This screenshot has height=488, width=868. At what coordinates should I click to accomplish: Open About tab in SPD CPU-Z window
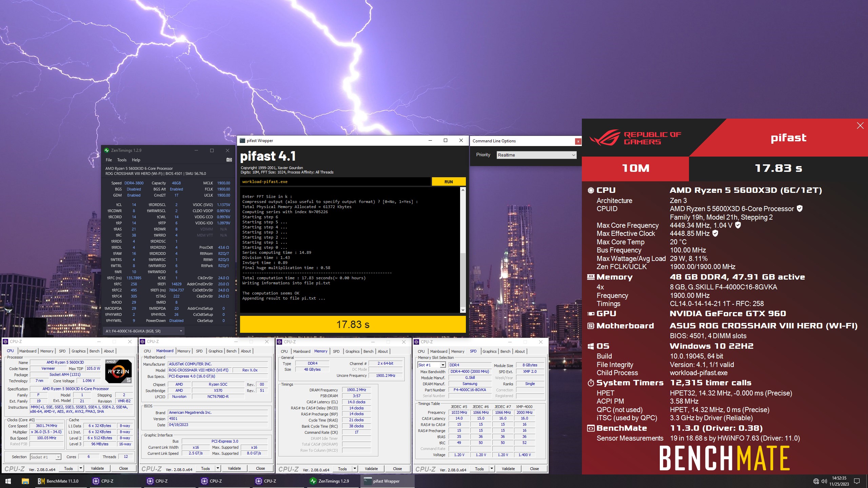[520, 351]
